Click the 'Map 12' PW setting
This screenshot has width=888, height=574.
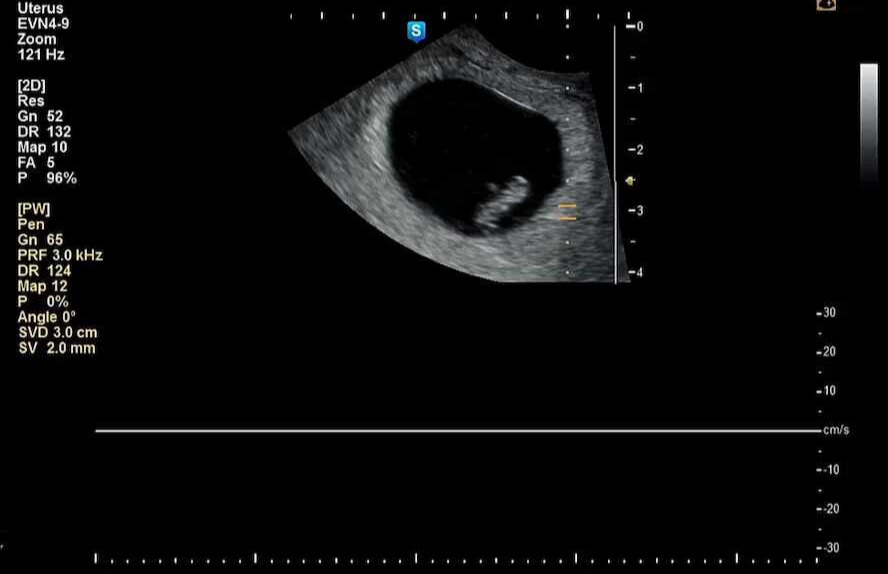pyautogui.click(x=42, y=286)
